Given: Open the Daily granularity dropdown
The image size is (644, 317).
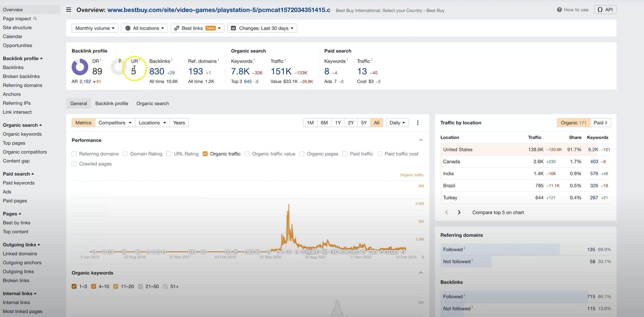Looking at the screenshot, I should pyautogui.click(x=397, y=122).
